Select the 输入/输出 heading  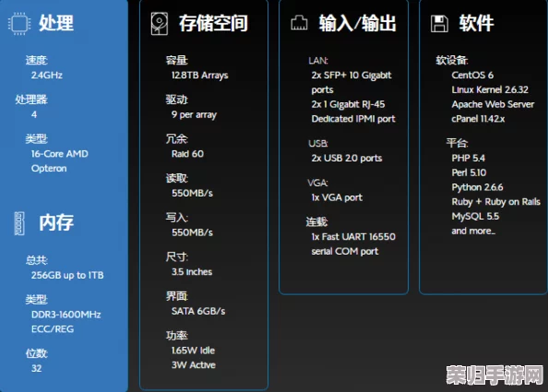coord(358,23)
